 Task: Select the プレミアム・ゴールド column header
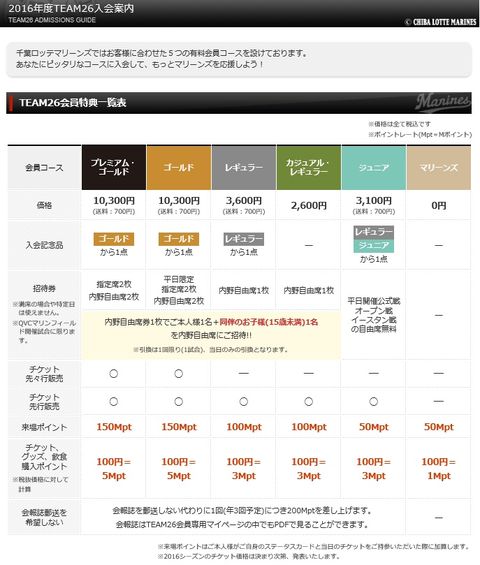(114, 168)
